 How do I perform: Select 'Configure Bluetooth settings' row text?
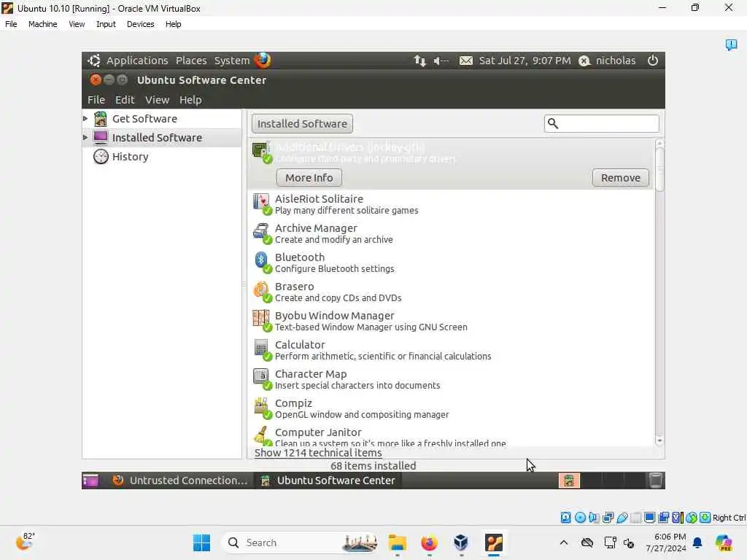point(334,268)
